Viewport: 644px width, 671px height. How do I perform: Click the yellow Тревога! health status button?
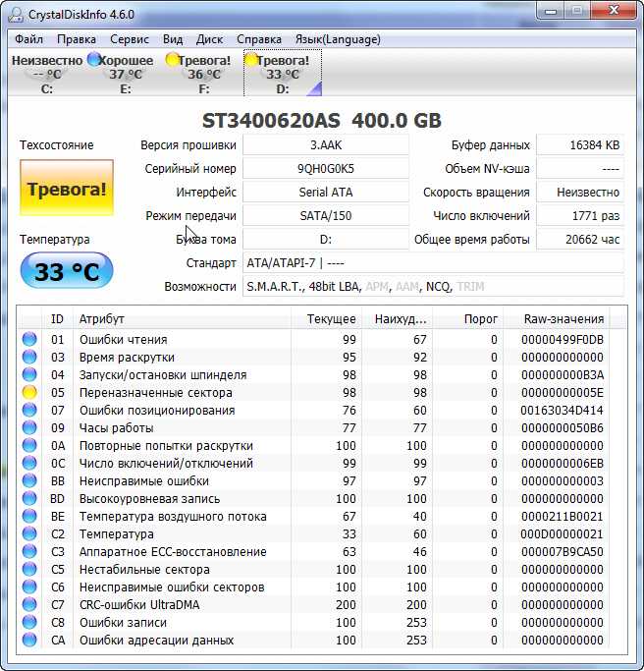[x=66, y=190]
